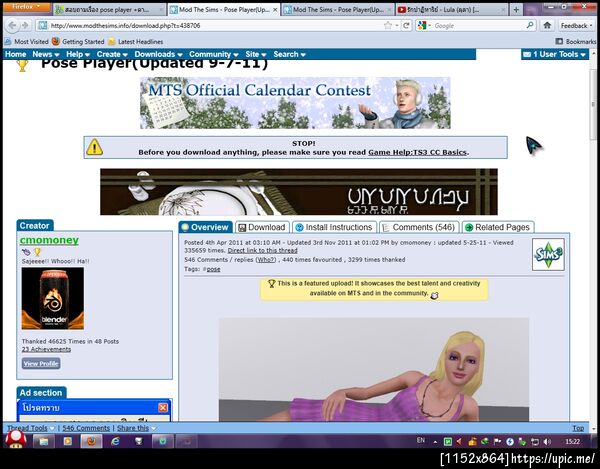Click the Firefox taskbar icon

tap(91, 442)
